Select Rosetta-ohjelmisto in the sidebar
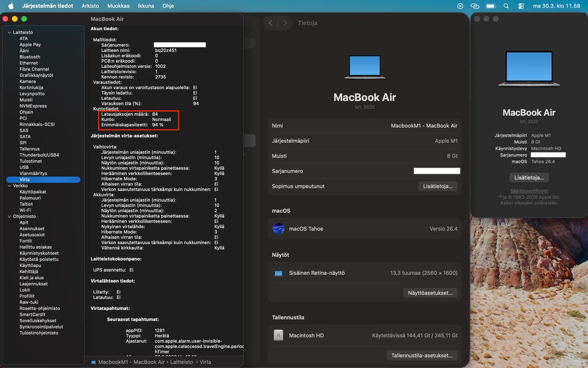The width and height of the screenshot is (588, 368). 40,309
